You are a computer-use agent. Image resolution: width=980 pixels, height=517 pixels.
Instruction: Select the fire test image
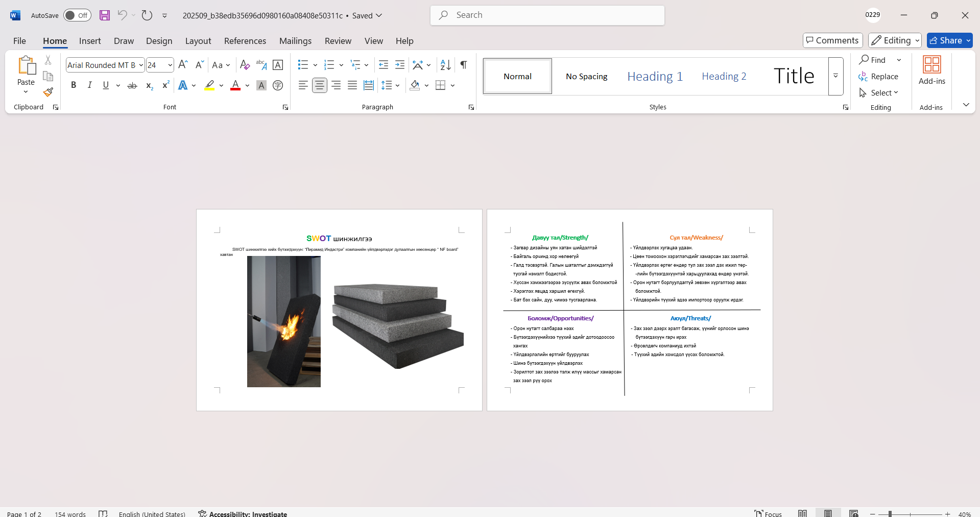[284, 321]
